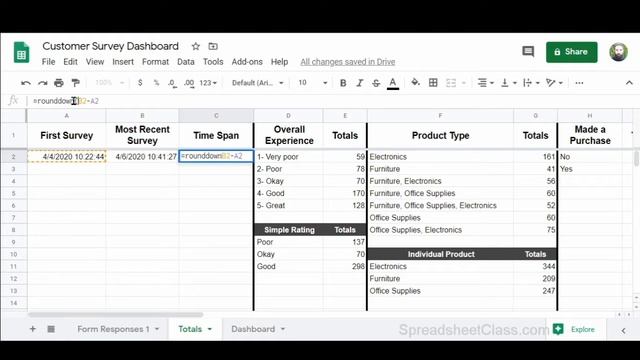Open the Default (Arial) font dropdown

tap(258, 83)
